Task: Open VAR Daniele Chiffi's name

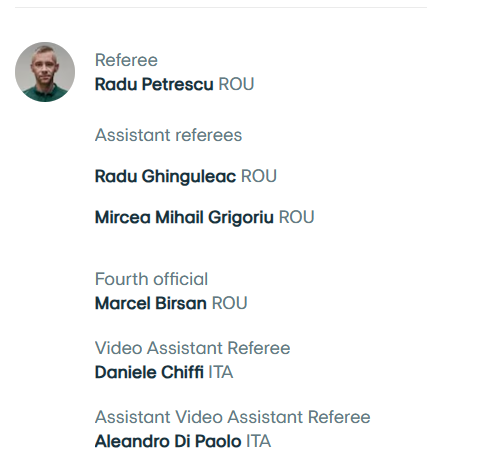Action: (x=149, y=372)
